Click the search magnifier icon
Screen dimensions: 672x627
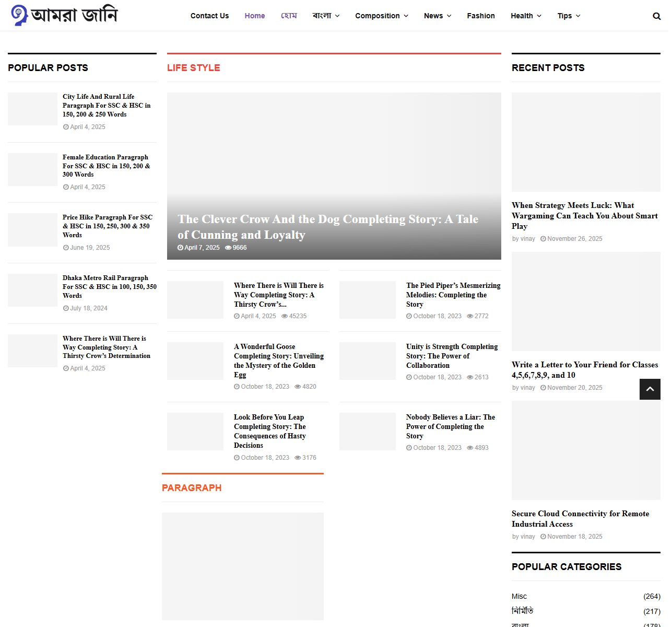point(656,16)
